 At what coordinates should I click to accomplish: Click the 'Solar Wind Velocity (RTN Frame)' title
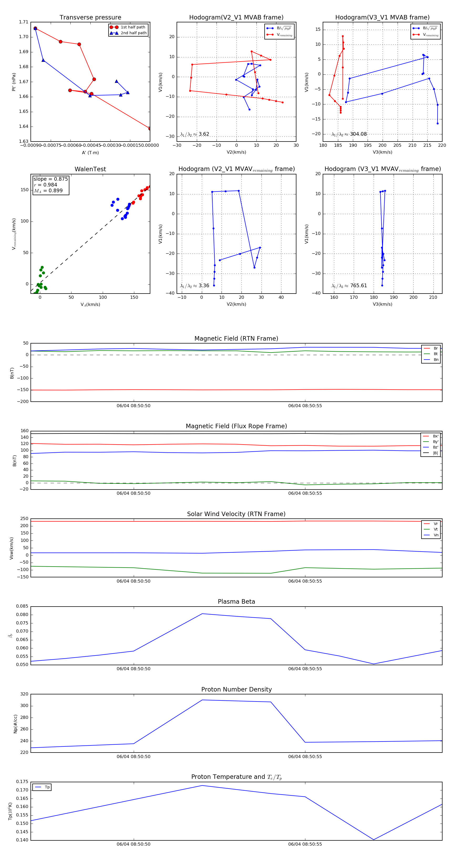pyautogui.click(x=236, y=514)
